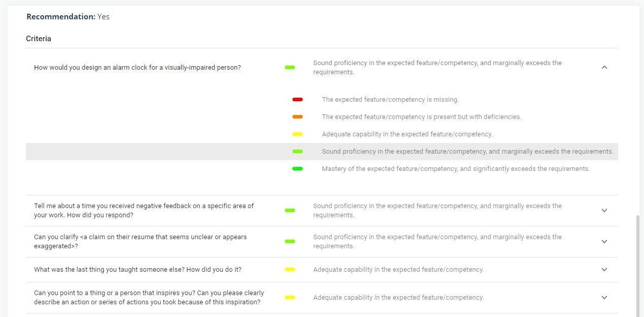Image resolution: width=644 pixels, height=317 pixels.
Task: Click the 'Criteria' section header
Action: tap(38, 38)
